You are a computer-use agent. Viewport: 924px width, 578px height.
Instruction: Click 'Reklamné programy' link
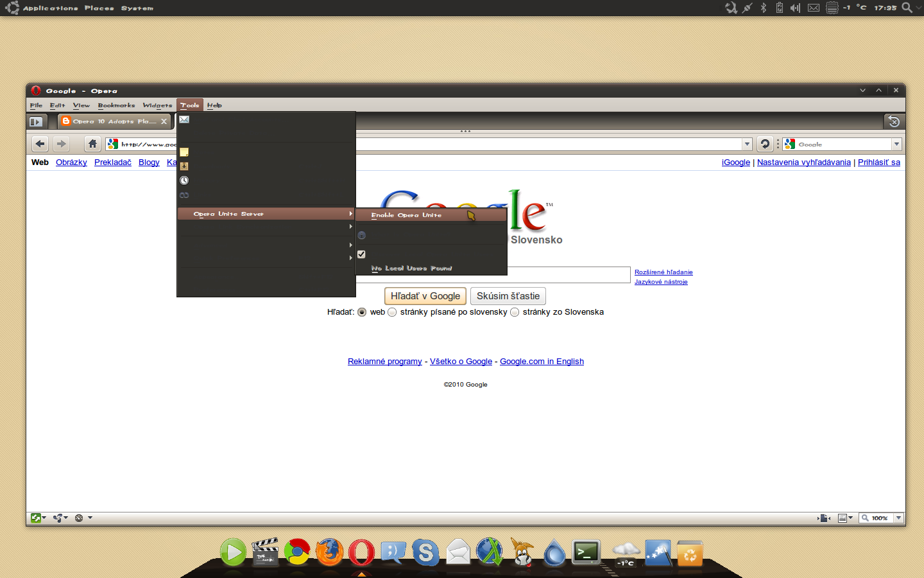point(385,362)
